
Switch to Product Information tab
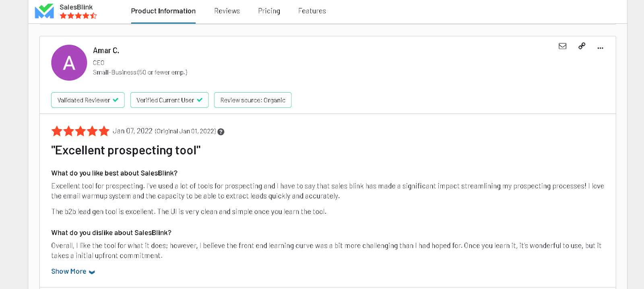[163, 11]
